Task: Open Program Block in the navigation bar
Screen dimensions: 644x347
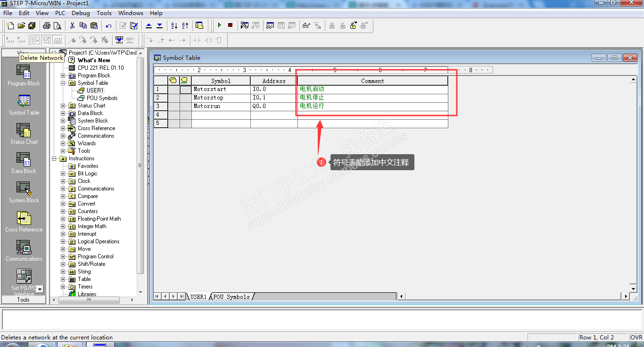Action: pyautogui.click(x=24, y=75)
